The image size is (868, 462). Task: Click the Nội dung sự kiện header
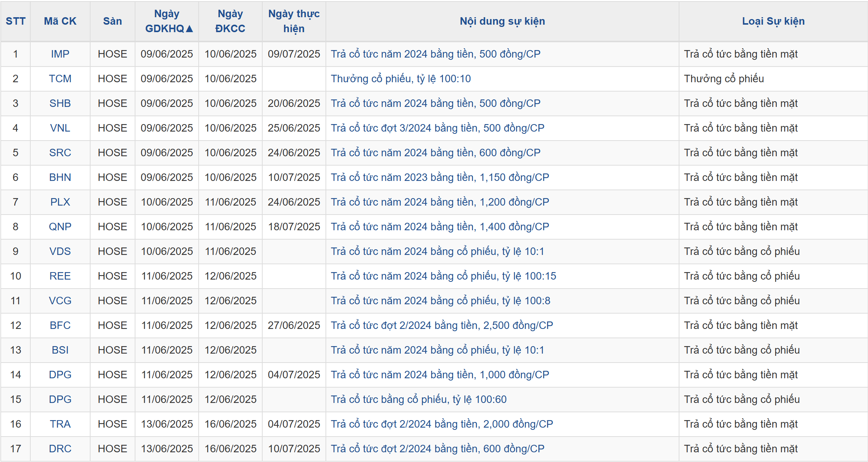[x=502, y=21]
